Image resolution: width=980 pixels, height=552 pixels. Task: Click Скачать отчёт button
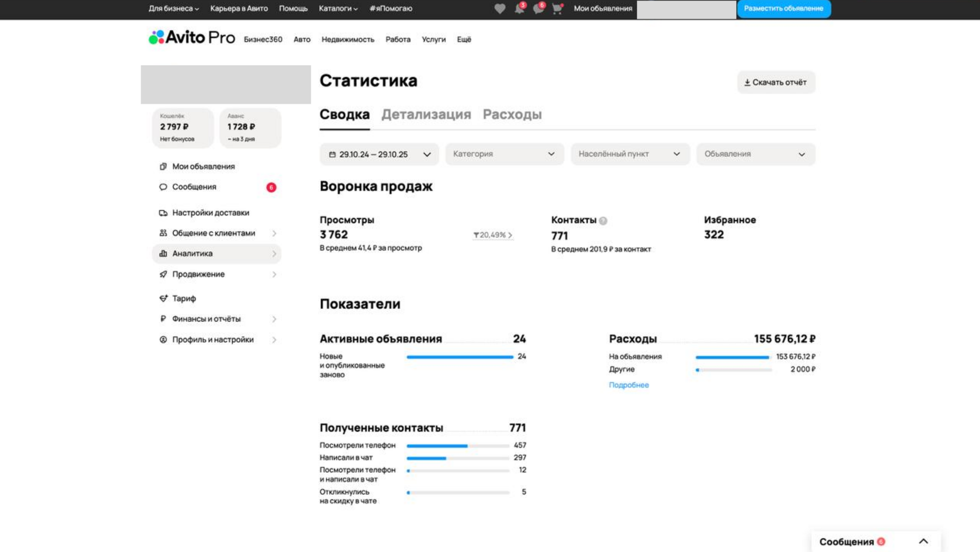click(x=776, y=82)
